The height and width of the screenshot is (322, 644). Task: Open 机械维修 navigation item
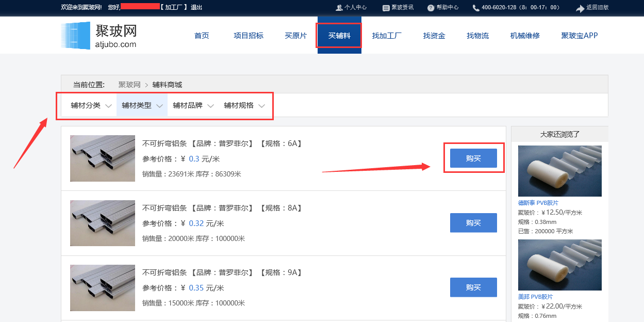click(x=525, y=36)
